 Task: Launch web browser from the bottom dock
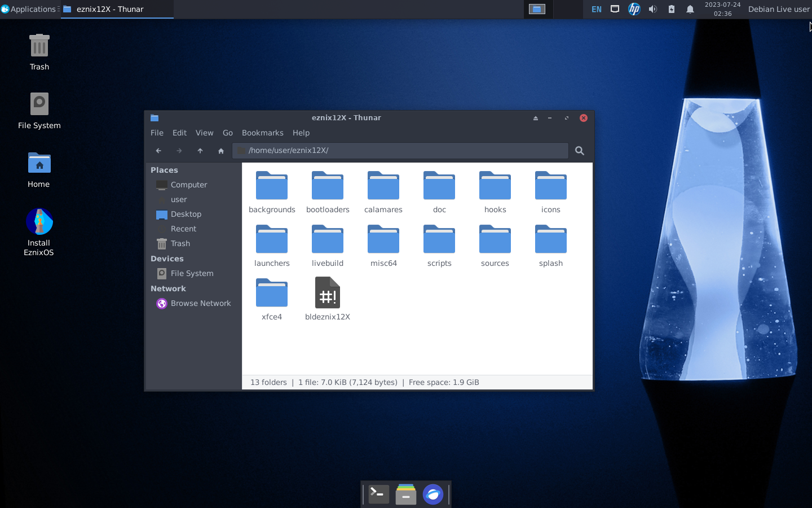click(x=433, y=494)
